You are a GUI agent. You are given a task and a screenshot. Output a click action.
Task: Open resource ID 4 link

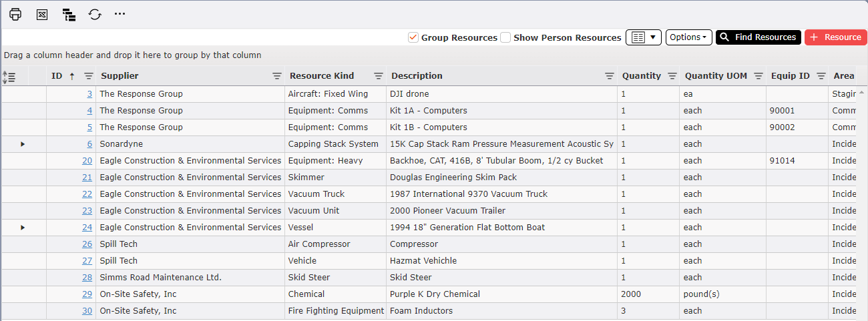coord(89,111)
